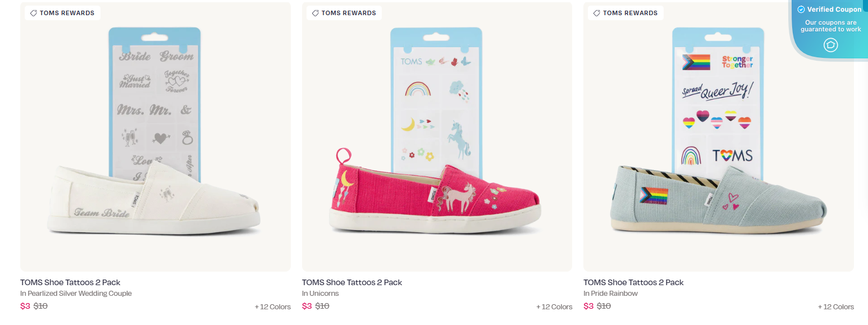Image resolution: width=868 pixels, height=325 pixels.
Task: Click the tag icon on the Unicorns product's rewards badge
Action: pos(315,12)
